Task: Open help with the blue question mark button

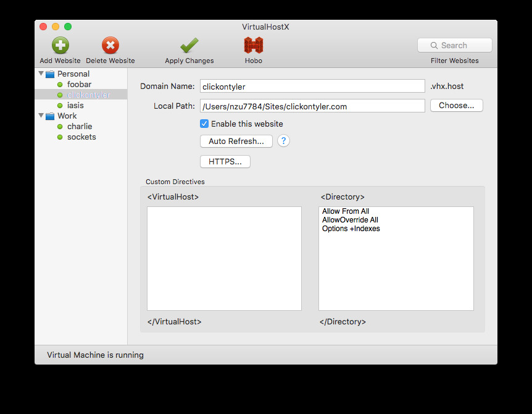Action: [x=283, y=141]
